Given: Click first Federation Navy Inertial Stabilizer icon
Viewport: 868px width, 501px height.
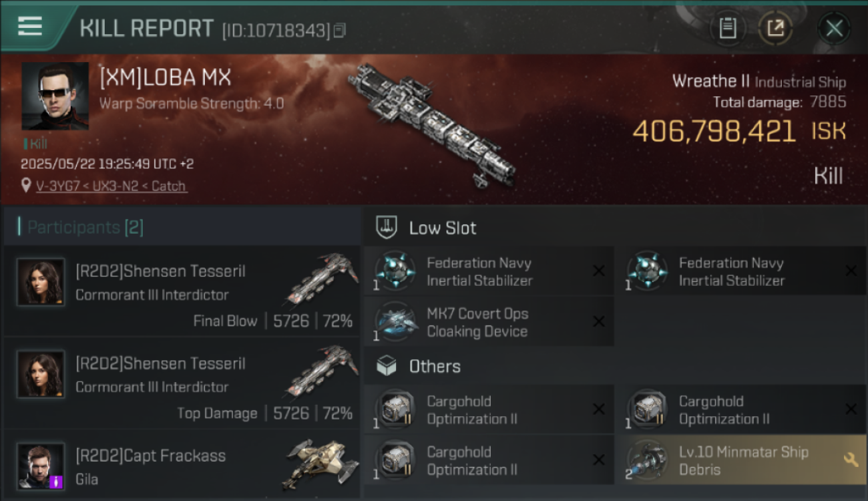Looking at the screenshot, I should (396, 271).
